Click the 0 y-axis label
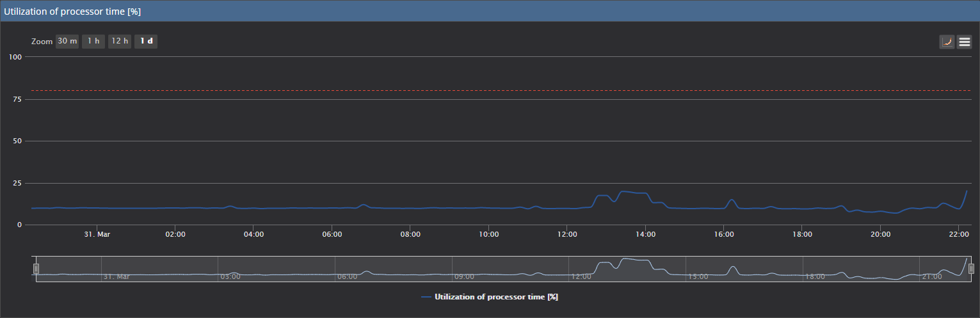Image resolution: width=980 pixels, height=318 pixels. (x=20, y=225)
